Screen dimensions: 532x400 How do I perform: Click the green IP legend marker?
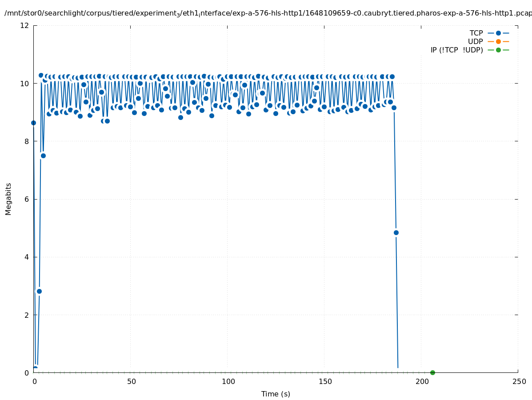pyautogui.click(x=498, y=50)
